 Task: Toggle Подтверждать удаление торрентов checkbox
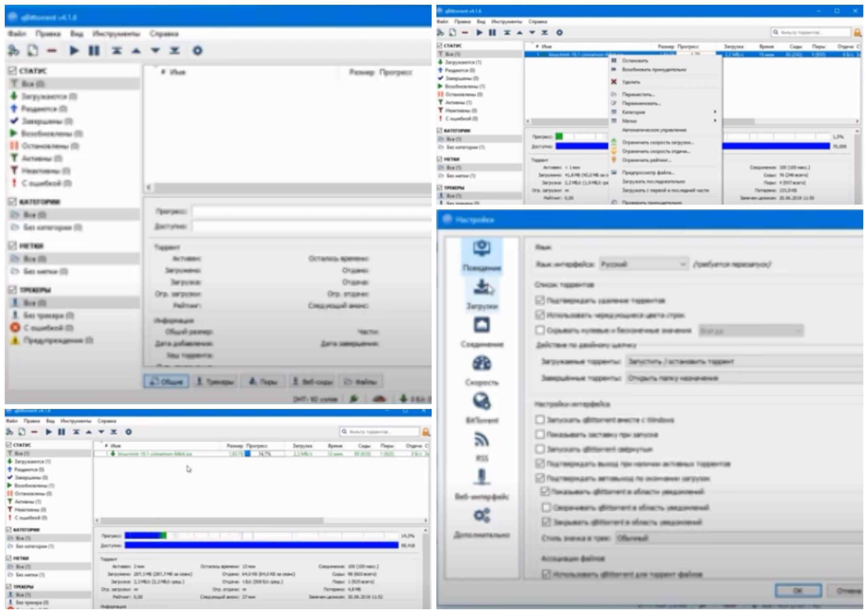point(540,301)
